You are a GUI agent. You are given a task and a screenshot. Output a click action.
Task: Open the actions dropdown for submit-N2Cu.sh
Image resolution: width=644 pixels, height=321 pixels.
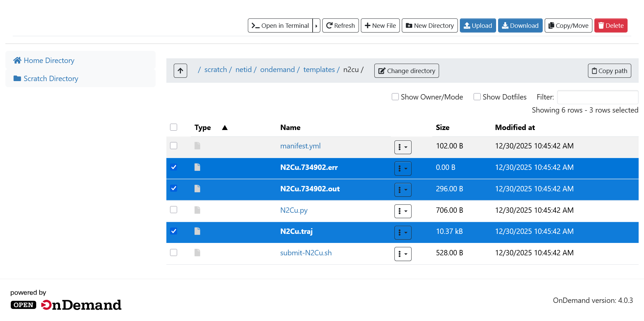(x=402, y=254)
